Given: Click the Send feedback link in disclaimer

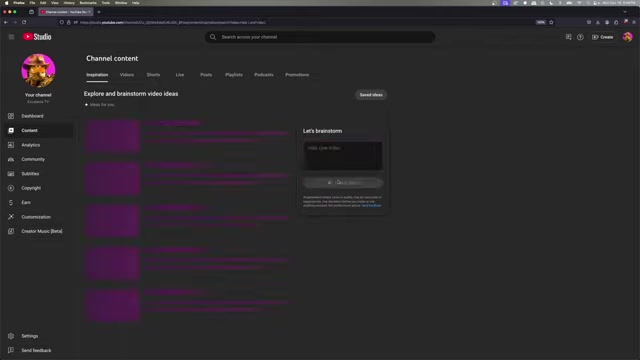Looking at the screenshot, I should click(371, 205).
